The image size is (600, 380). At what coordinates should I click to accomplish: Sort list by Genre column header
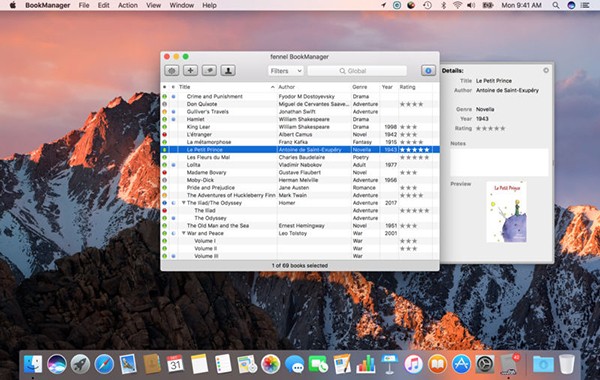click(x=365, y=87)
